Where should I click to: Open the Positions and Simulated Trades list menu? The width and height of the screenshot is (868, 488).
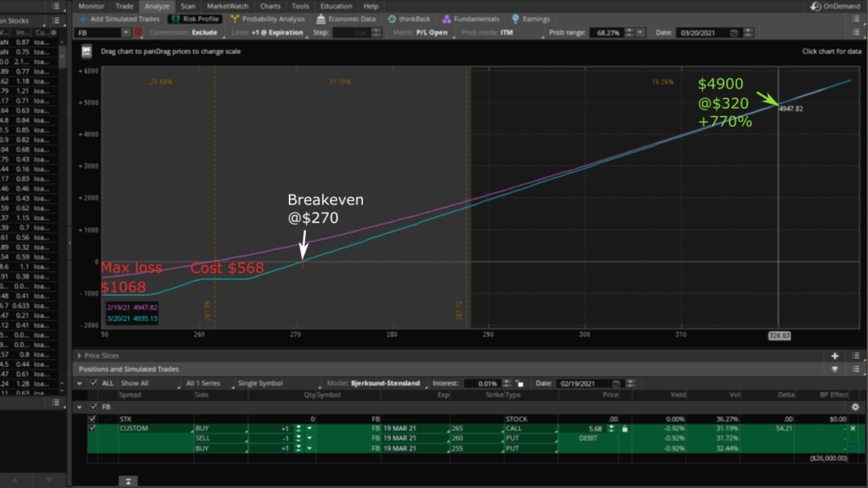[856, 369]
